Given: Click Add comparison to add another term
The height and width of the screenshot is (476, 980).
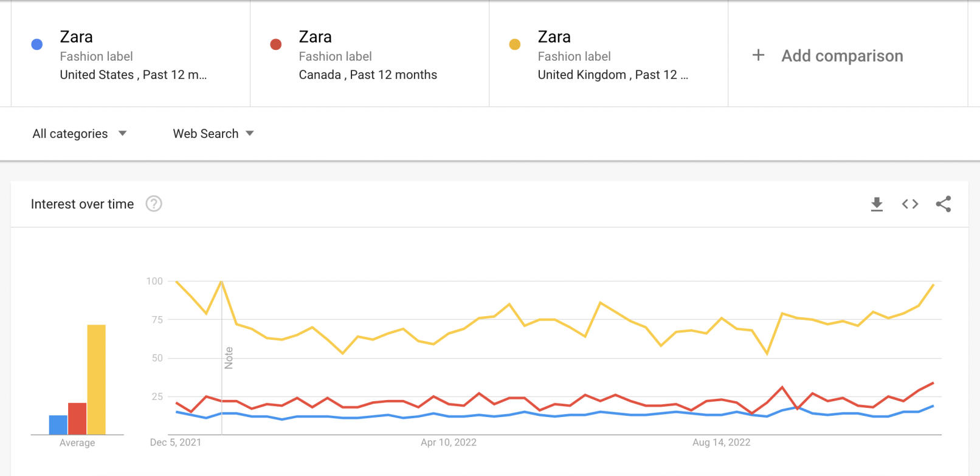Looking at the screenshot, I should click(x=842, y=55).
